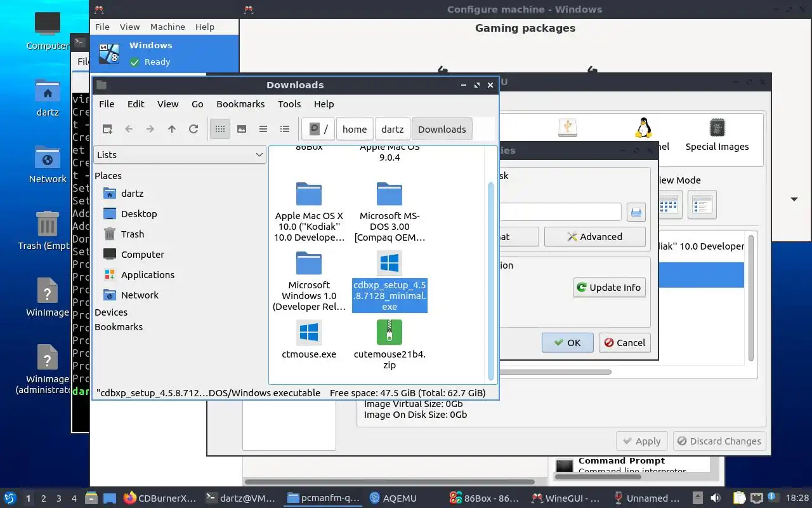Open WinImage desktop shortcut
Viewport: 812px width, 508px height.
pyautogui.click(x=48, y=297)
